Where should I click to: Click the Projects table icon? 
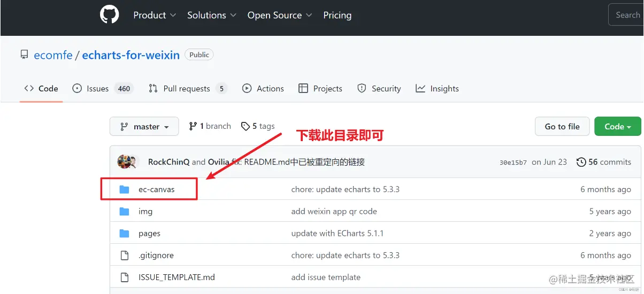303,88
